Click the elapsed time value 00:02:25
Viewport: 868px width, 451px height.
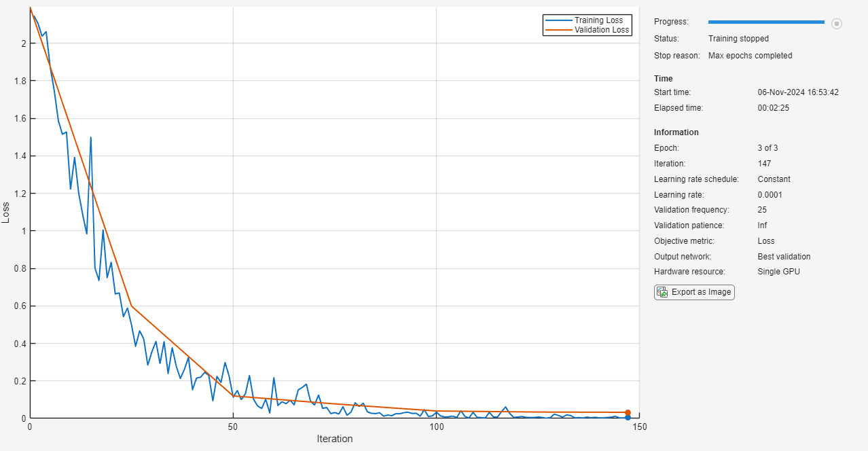point(774,108)
